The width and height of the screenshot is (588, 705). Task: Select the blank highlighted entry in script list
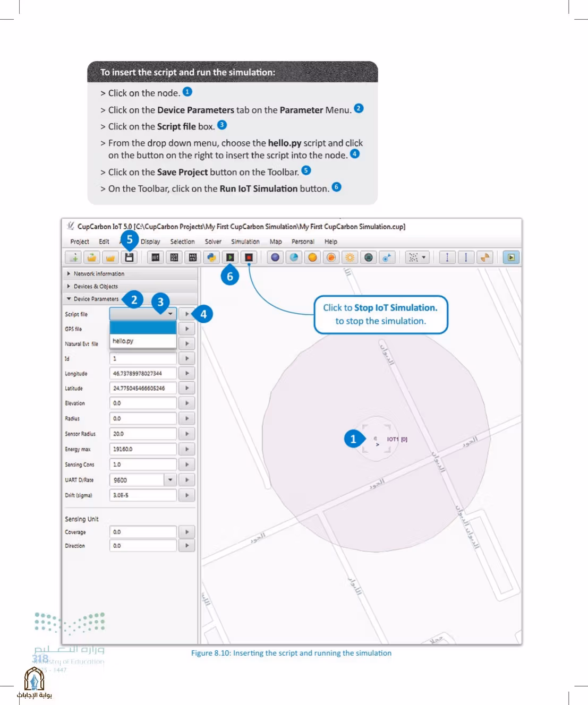(143, 328)
